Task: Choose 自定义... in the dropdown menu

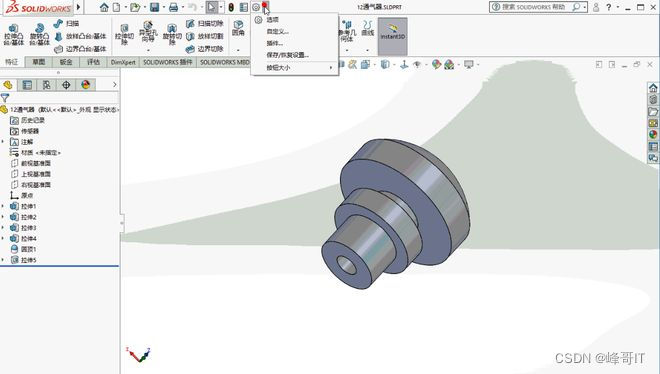Action: click(x=295, y=31)
